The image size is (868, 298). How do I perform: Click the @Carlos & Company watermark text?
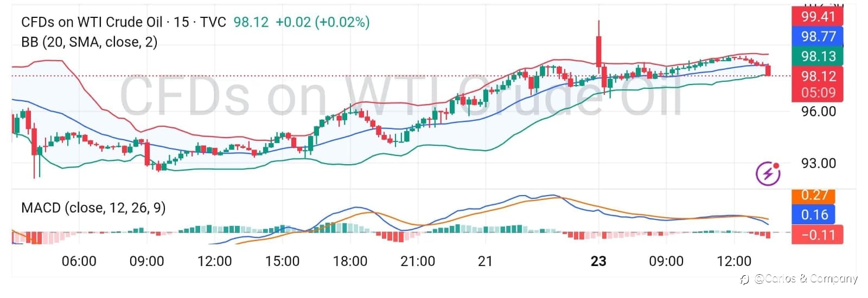[806, 279]
